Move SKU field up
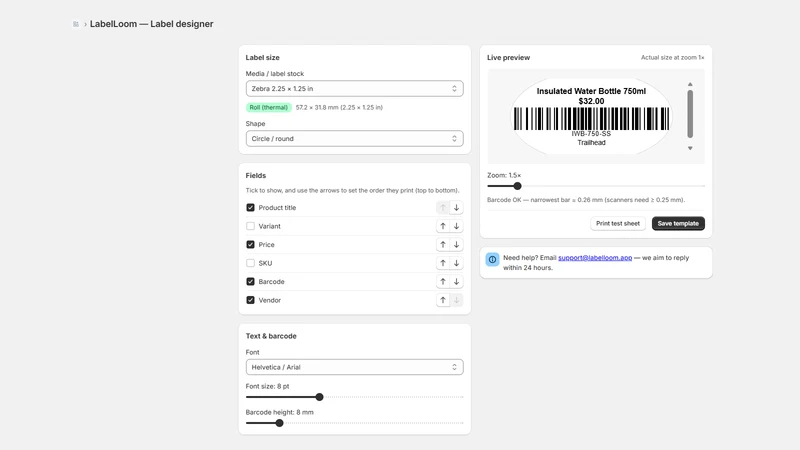The height and width of the screenshot is (450, 800). 443,263
